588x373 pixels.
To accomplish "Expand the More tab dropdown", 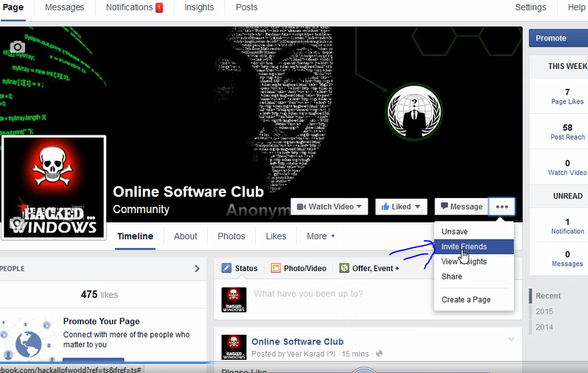I will 320,236.
